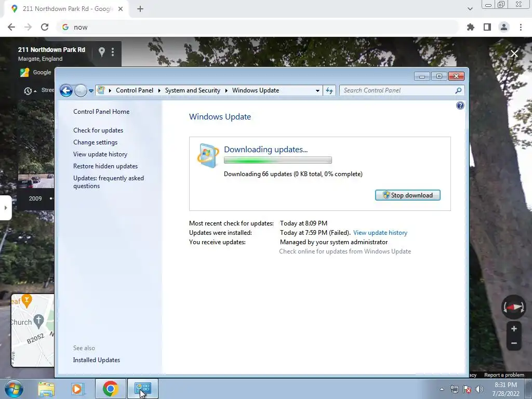Switch to Chrome in the taskbar
Image resolution: width=532 pixels, height=399 pixels.
tap(110, 389)
